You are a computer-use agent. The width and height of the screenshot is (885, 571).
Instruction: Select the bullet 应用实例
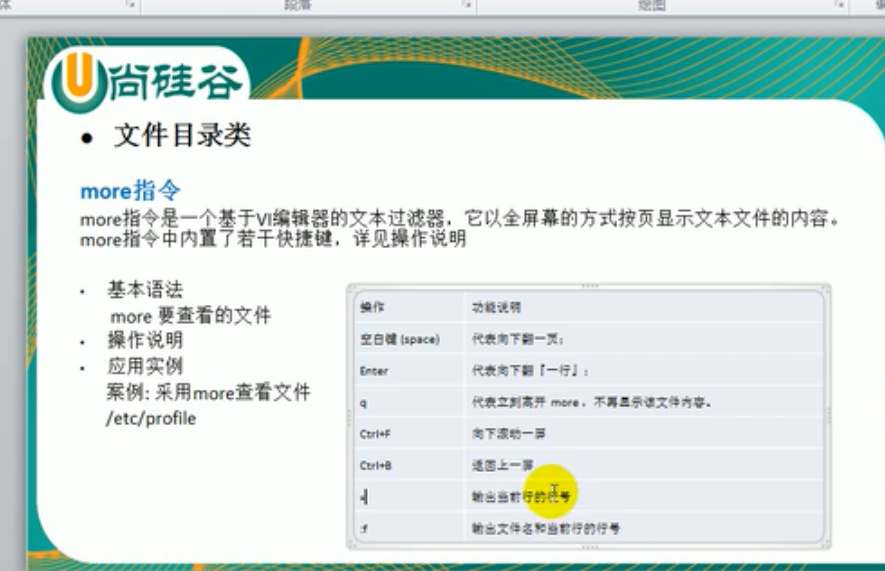pos(145,366)
